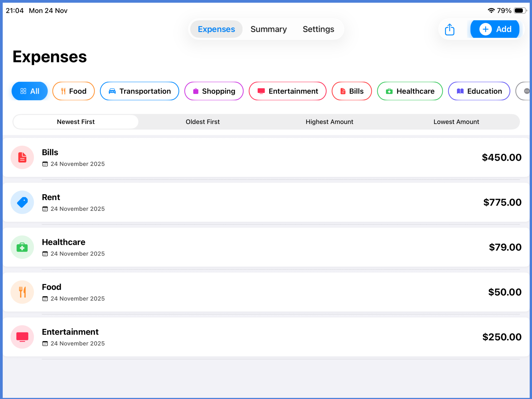This screenshot has width=532, height=399.
Task: Click the green Healthcare medical kit icon
Action: click(22, 247)
